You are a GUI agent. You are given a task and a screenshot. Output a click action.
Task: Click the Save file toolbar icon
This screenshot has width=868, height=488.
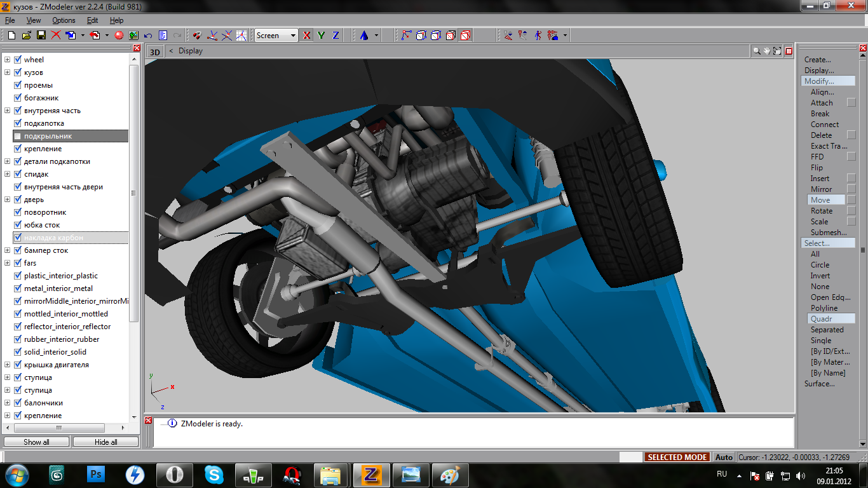(x=41, y=36)
